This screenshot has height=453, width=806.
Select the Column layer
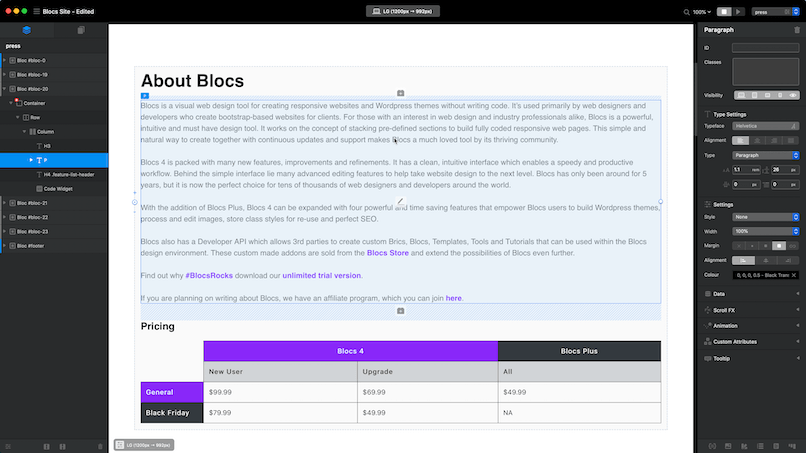coord(54,132)
